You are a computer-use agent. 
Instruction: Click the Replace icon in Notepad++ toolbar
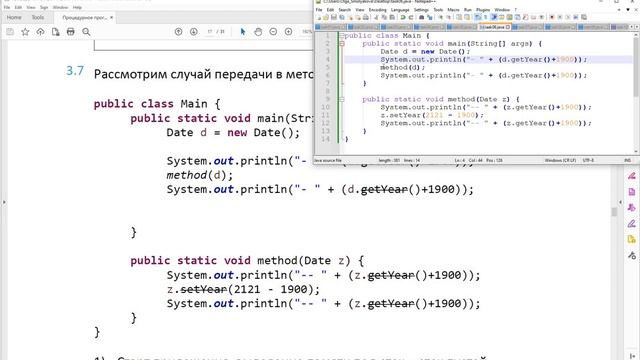(x=429, y=17)
